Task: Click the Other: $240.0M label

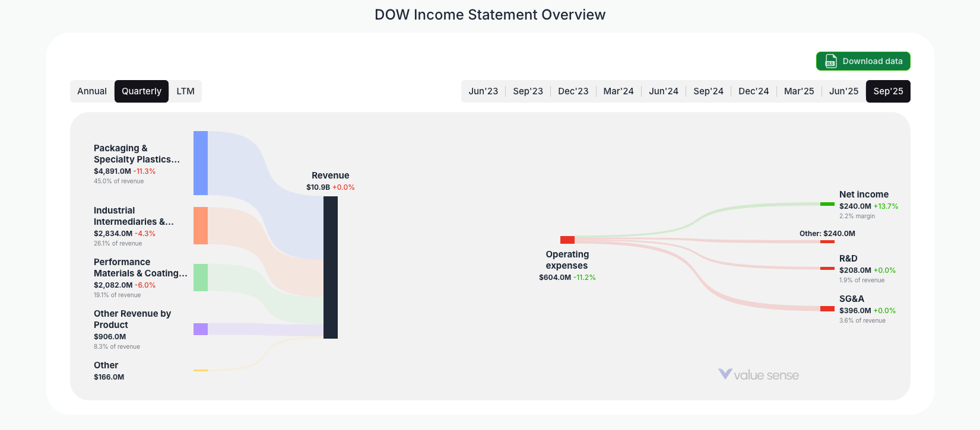Action: click(x=827, y=234)
